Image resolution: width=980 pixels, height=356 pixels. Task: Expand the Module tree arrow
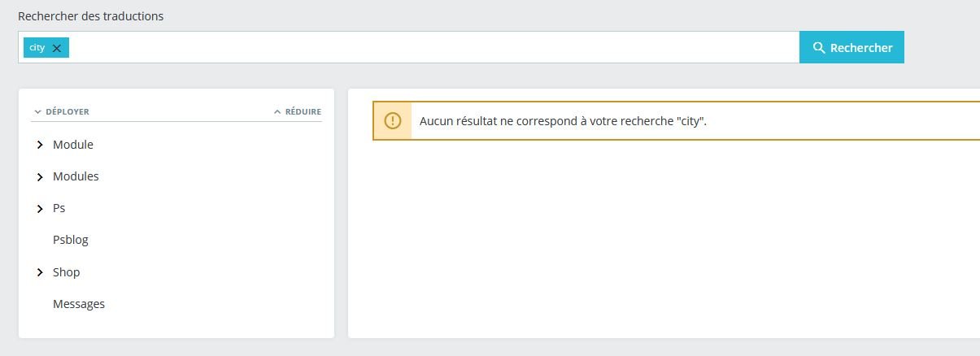coord(40,145)
